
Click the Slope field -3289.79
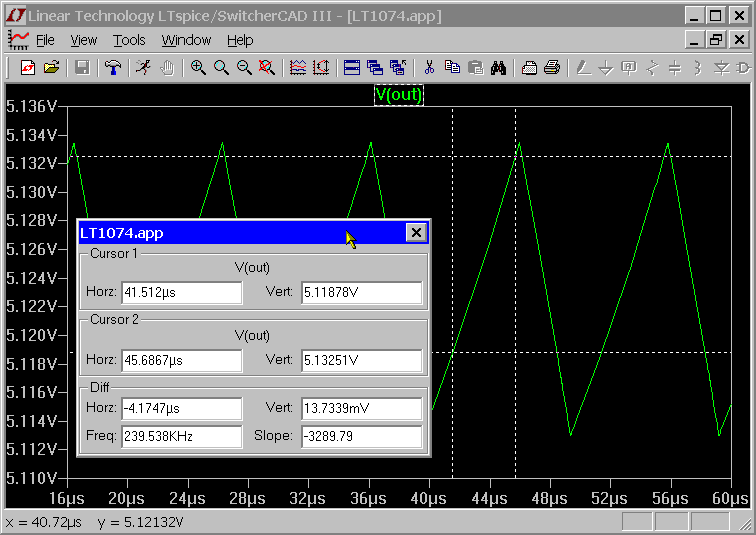362,436
